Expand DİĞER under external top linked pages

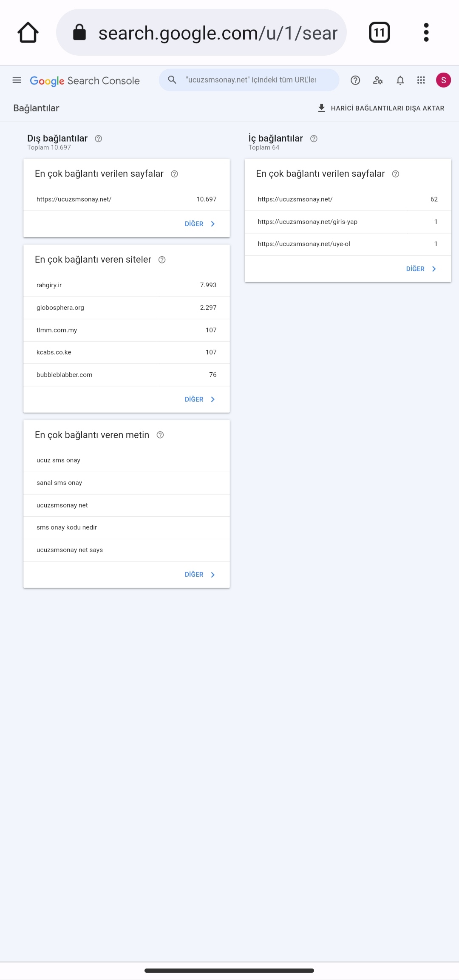pos(200,224)
